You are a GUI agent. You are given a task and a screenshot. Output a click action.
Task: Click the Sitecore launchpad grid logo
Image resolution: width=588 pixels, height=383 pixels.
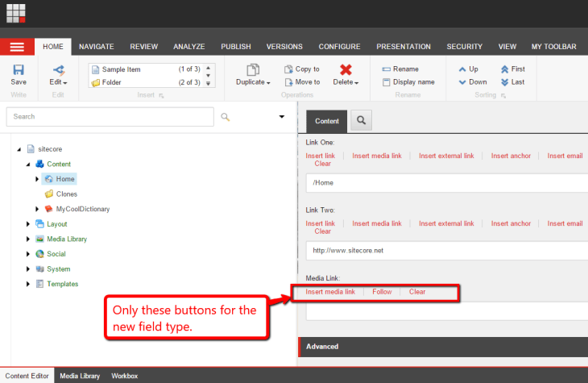tap(16, 14)
